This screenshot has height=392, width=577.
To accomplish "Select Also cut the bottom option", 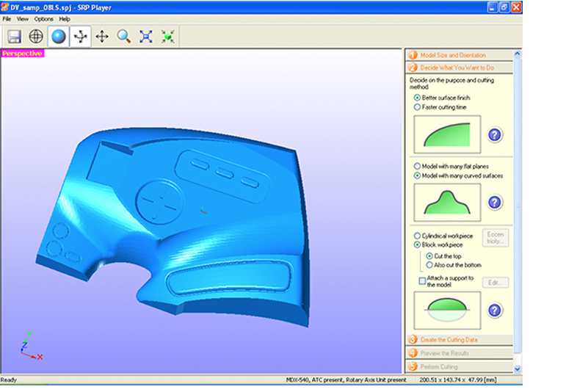I will (430, 265).
